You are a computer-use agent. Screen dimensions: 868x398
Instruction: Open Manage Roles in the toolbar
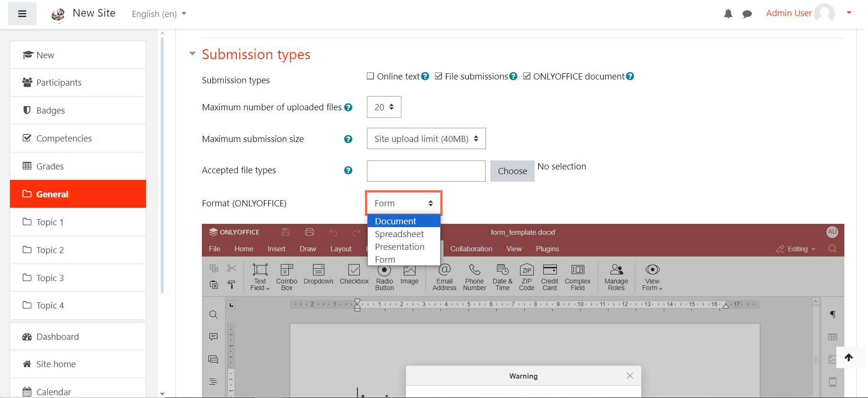coord(616,276)
